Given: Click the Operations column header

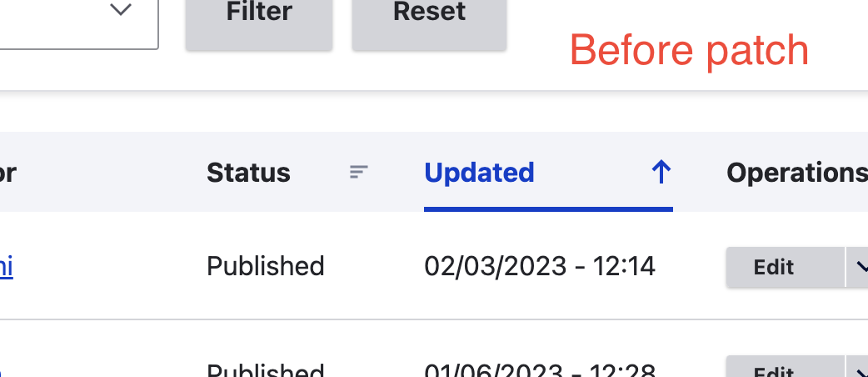Looking at the screenshot, I should pyautogui.click(x=796, y=173).
